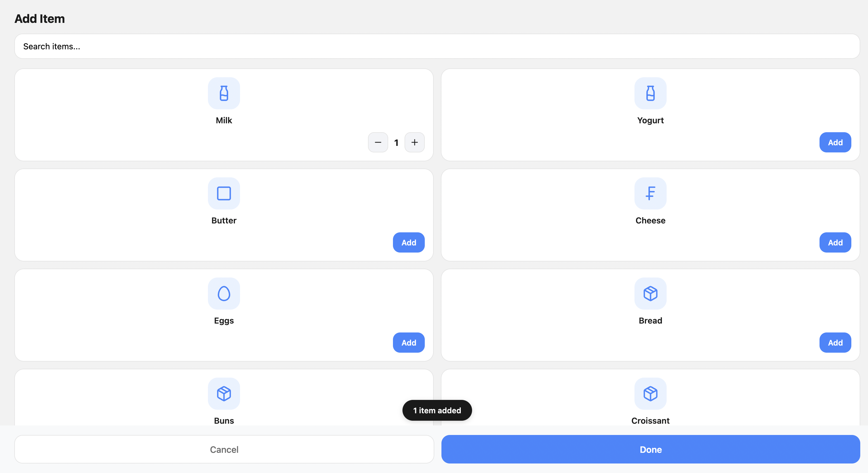Click the Butter square icon
This screenshot has height=473, width=868.
pos(224,193)
